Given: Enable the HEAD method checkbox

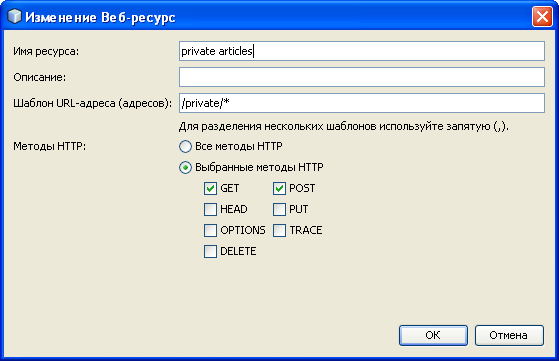Looking at the screenshot, I should (210, 210).
